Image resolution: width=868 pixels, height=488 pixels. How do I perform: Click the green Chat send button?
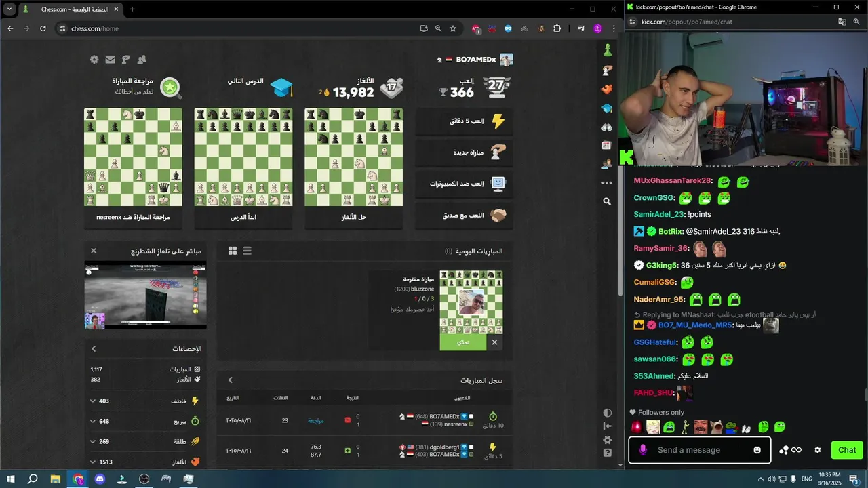coord(847,450)
